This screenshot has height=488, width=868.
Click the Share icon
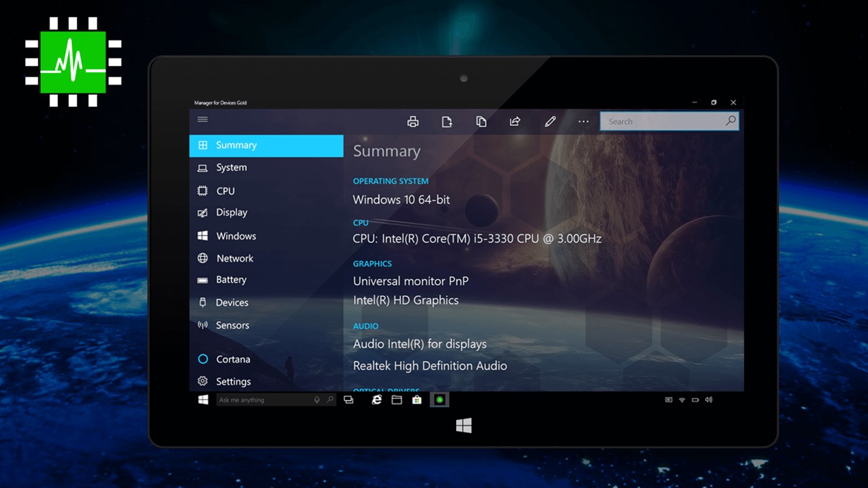tap(515, 121)
